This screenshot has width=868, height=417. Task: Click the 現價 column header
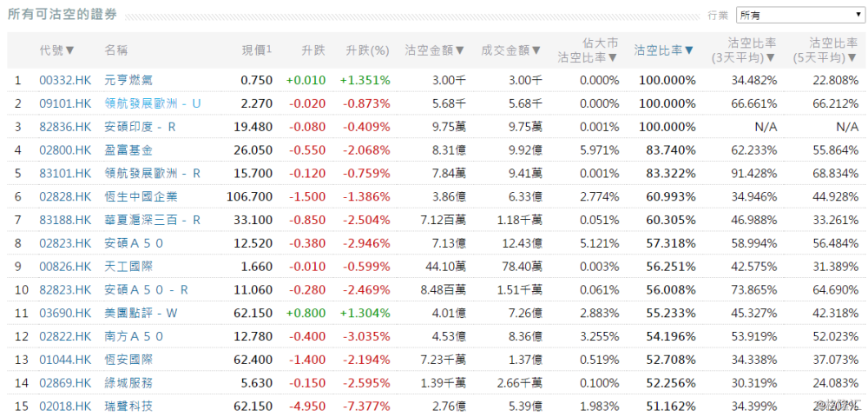click(x=257, y=50)
